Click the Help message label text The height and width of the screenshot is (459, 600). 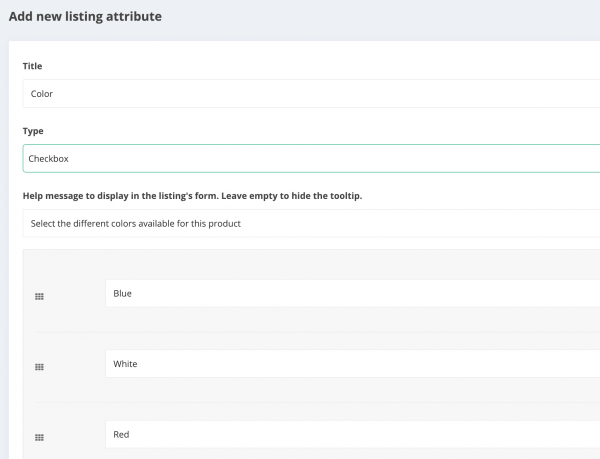coord(192,196)
